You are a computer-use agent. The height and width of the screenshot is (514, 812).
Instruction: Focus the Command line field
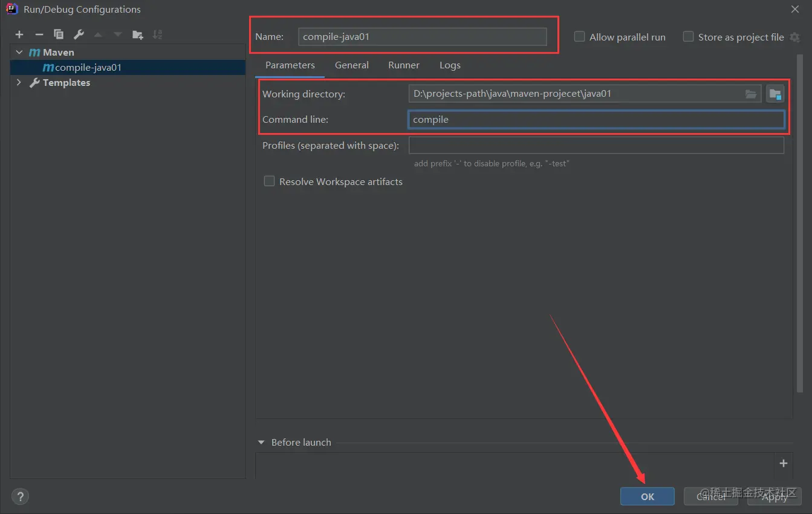tap(596, 119)
